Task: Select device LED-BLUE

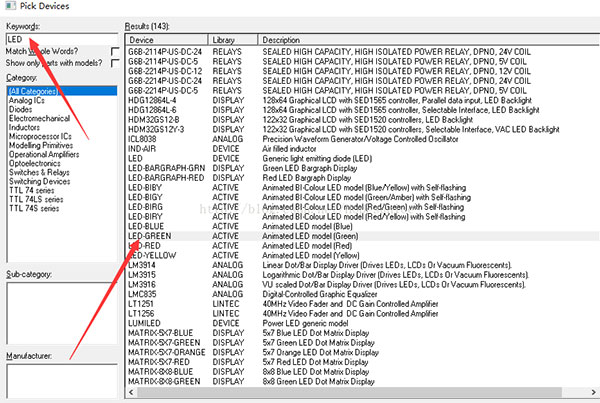Action: coord(363,226)
